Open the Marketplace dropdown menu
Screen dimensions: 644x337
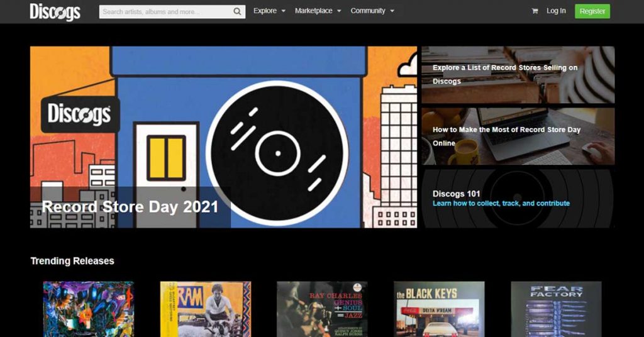point(318,11)
